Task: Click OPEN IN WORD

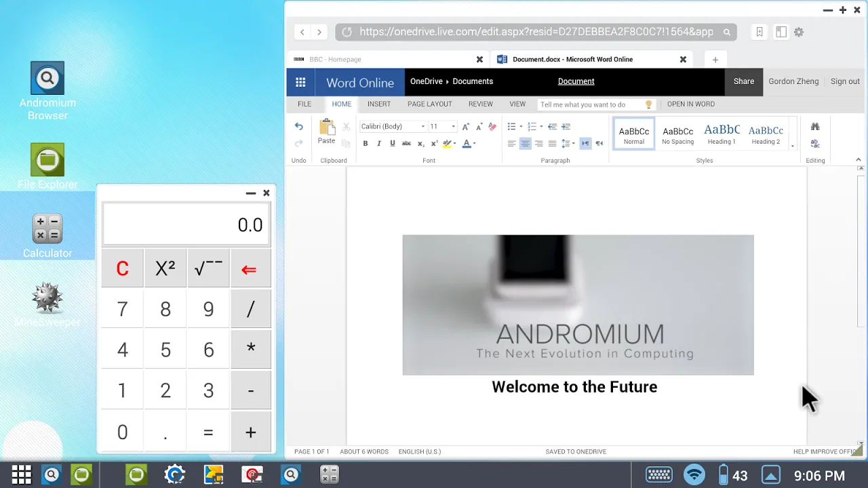Action: (691, 104)
